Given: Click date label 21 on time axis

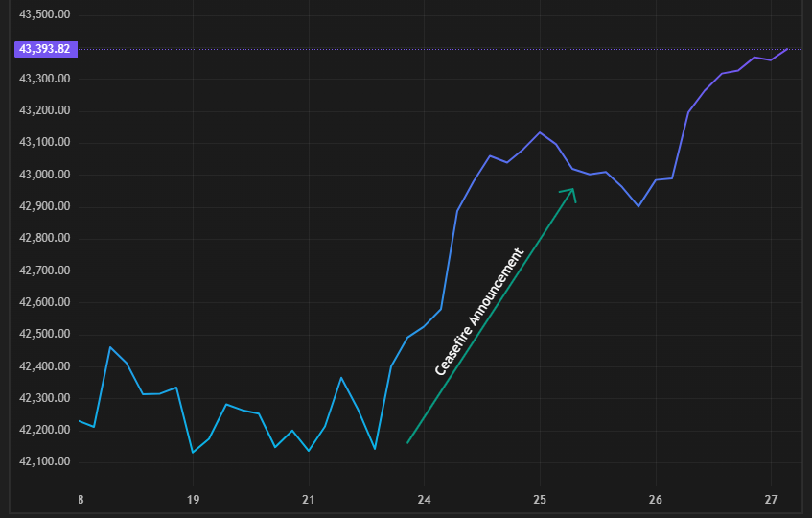Looking at the screenshot, I should (309, 500).
